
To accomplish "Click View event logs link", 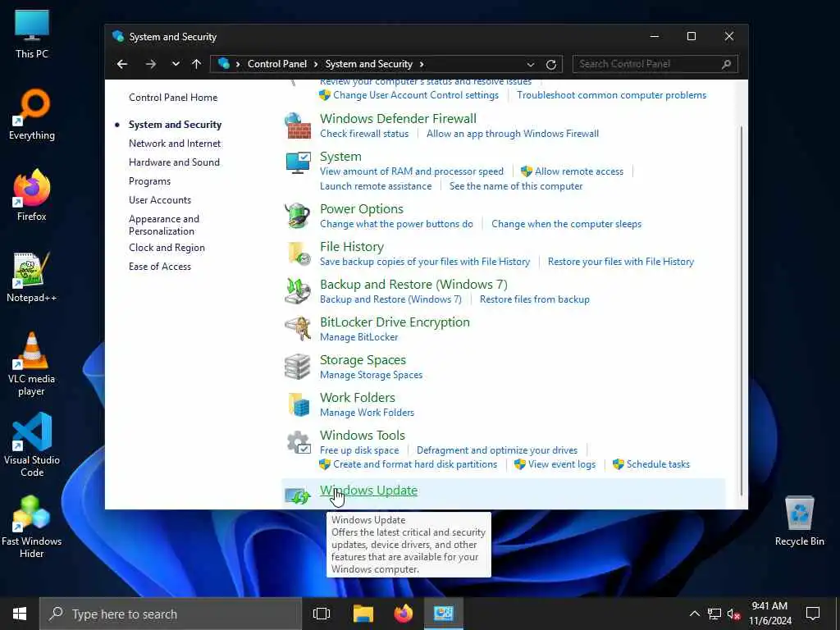I will 562,464.
